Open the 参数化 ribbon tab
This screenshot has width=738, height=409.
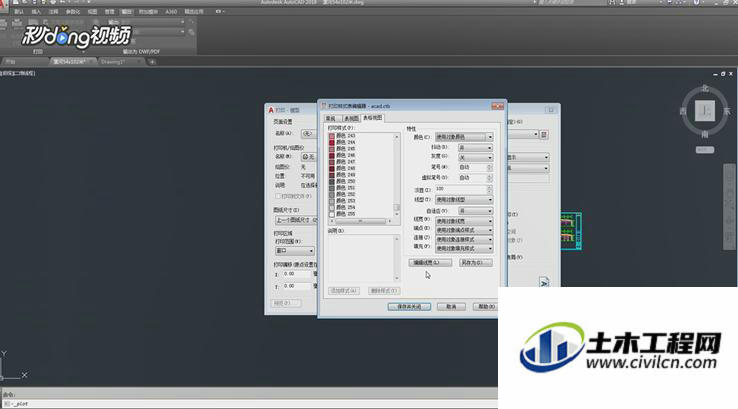73,11
